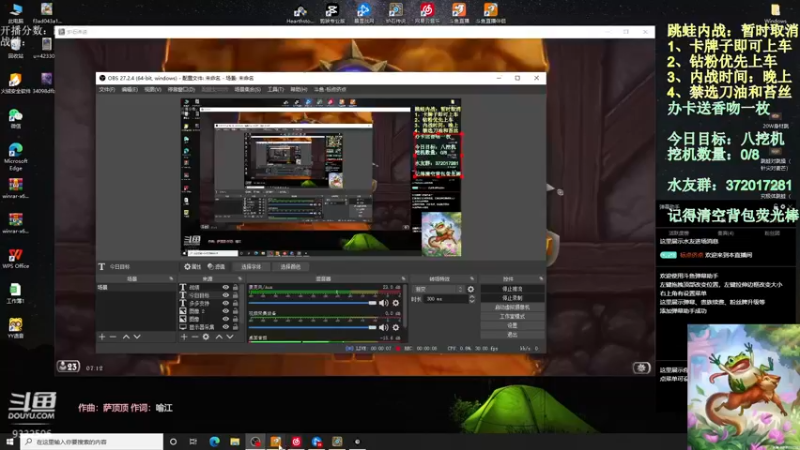This screenshot has width=800, height=450.
Task: Click 停止录制 to stop recording
Action: point(512,298)
